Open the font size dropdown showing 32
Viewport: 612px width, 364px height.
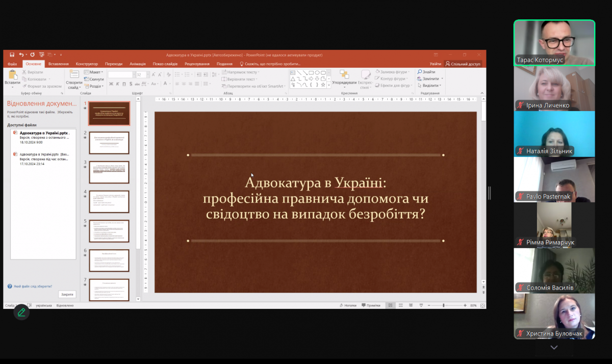pos(148,74)
